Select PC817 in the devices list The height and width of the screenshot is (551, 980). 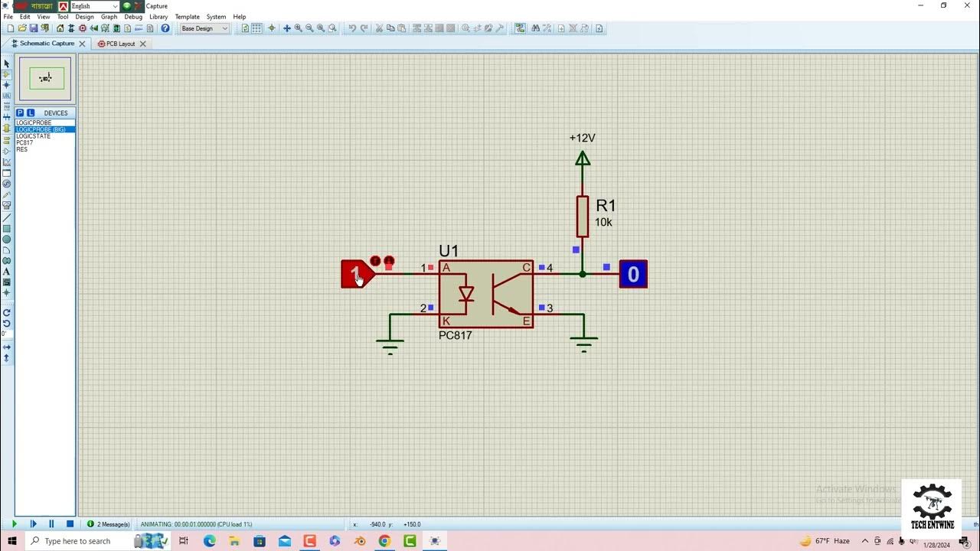point(45,143)
